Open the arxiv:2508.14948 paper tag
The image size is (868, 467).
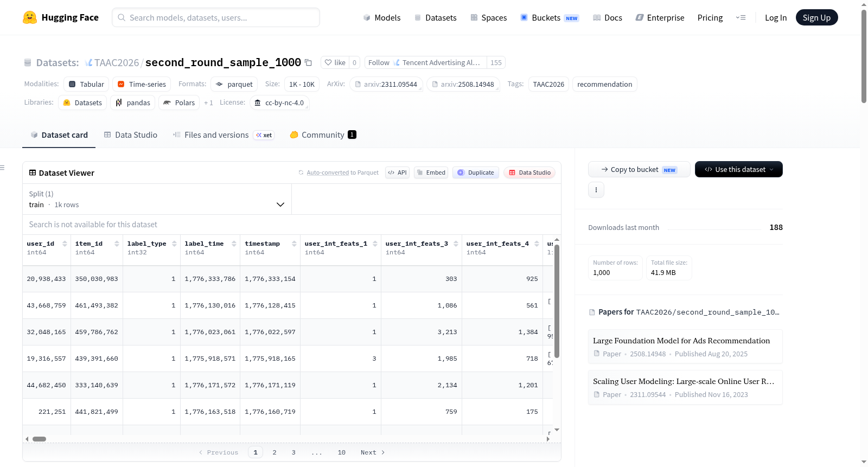(x=463, y=84)
